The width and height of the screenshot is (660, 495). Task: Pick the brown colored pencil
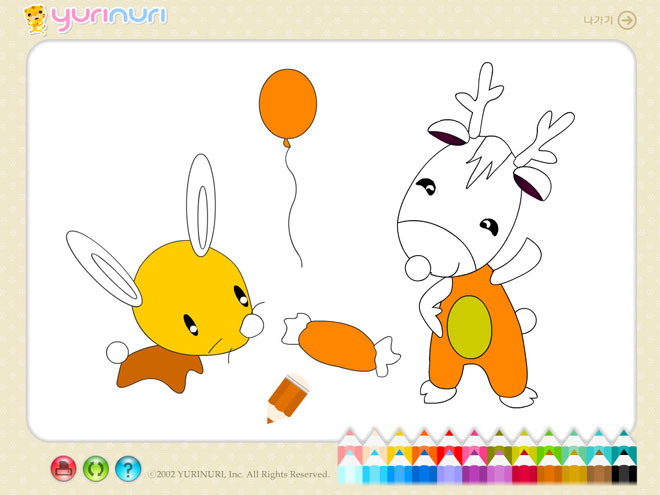600,473
